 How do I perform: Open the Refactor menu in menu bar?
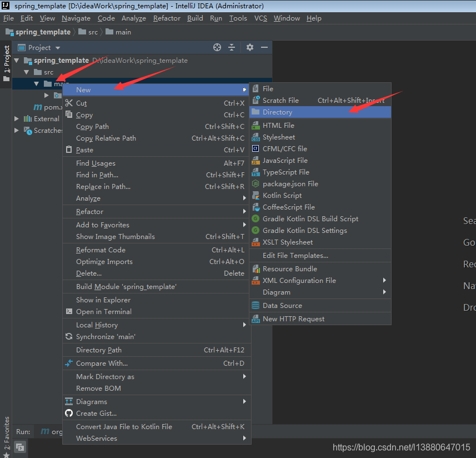(167, 18)
